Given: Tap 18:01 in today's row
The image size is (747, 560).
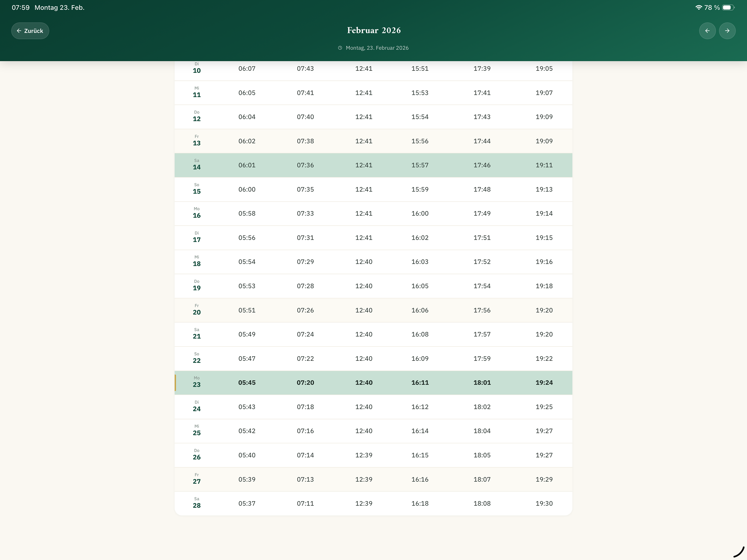Looking at the screenshot, I should pos(482,383).
